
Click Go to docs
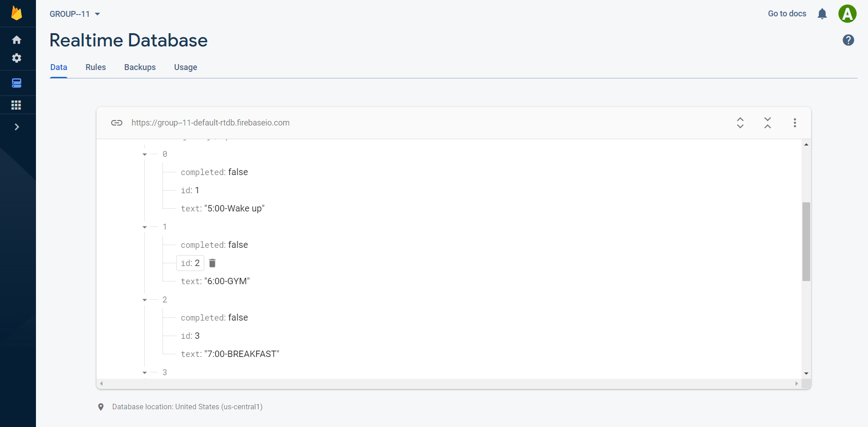[x=787, y=14]
